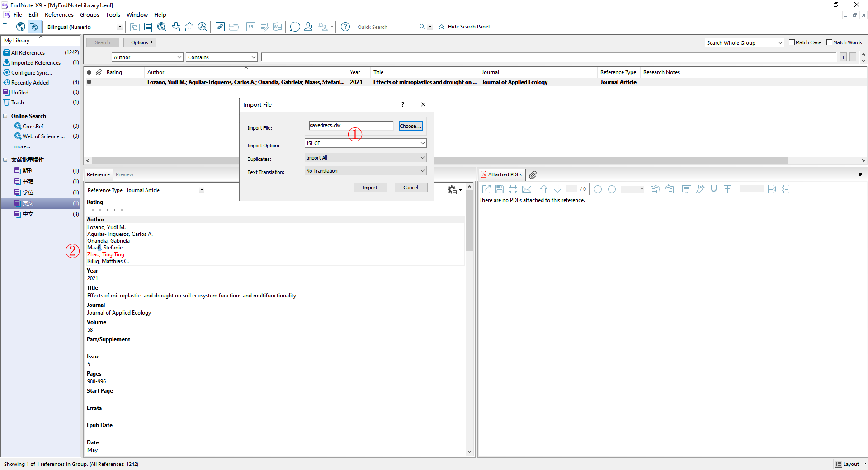Open the Author search field dropdown
The image size is (868, 470).
tap(147, 57)
